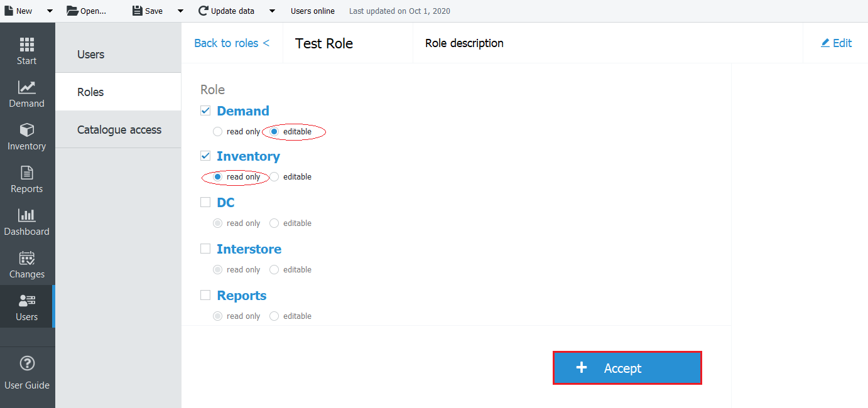
Task: Open the Reports document icon
Action: pos(26,173)
